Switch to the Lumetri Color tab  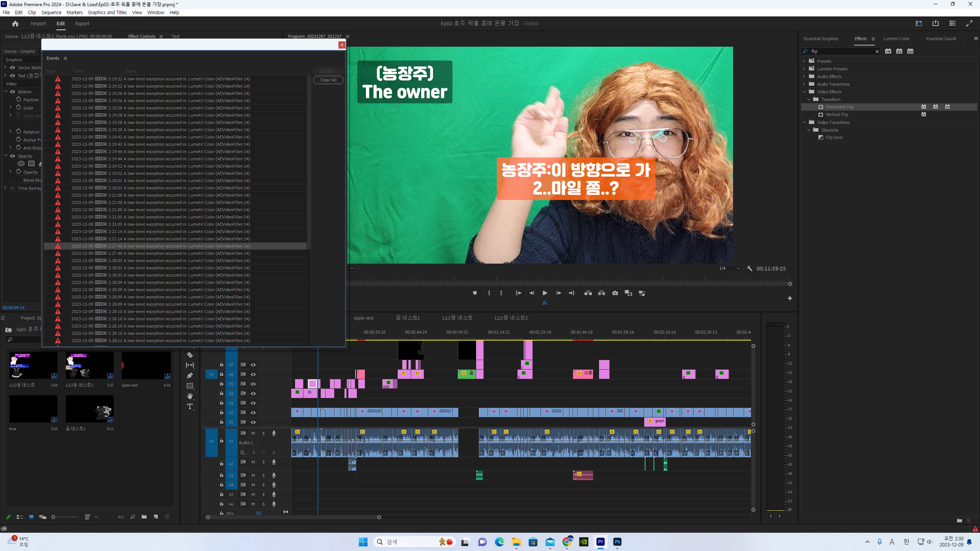896,39
